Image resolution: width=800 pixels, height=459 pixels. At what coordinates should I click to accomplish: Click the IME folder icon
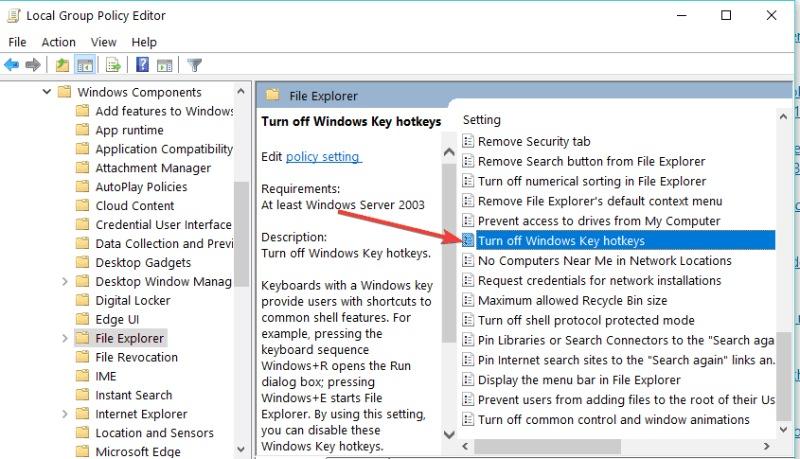point(82,375)
